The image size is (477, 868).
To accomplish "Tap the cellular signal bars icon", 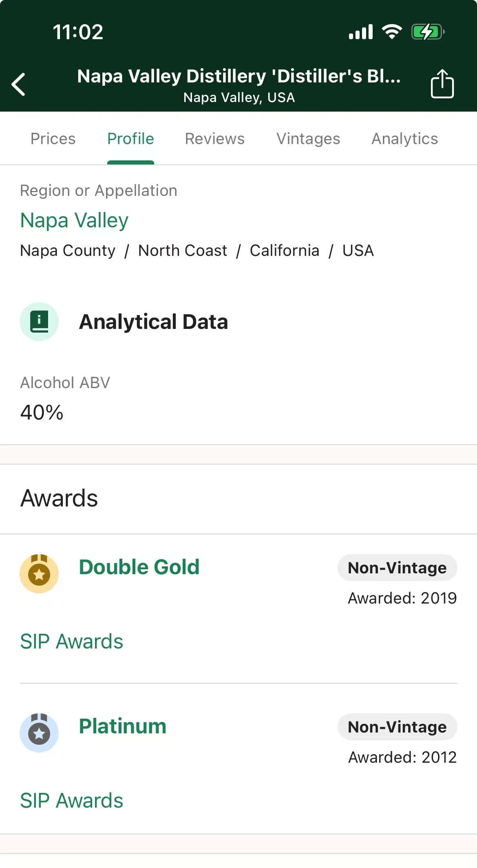I will pos(361,32).
